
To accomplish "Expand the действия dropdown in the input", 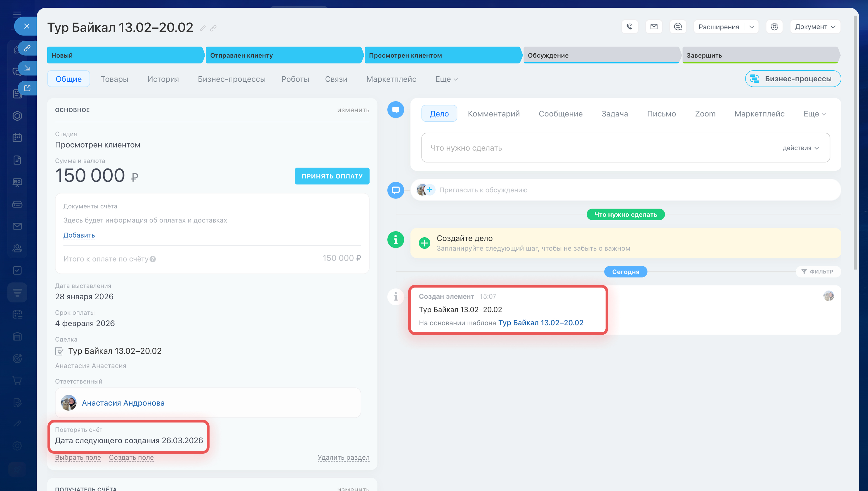I will click(x=801, y=148).
